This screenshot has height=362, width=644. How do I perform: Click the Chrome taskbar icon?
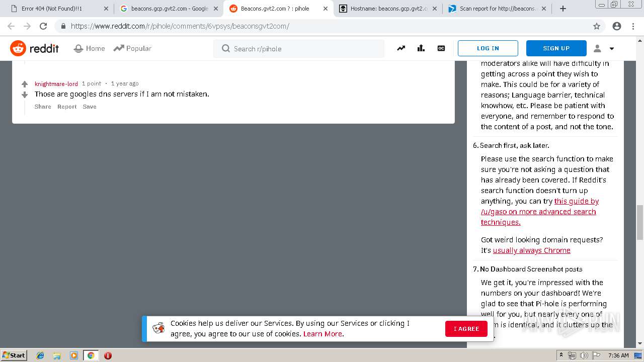point(91,355)
